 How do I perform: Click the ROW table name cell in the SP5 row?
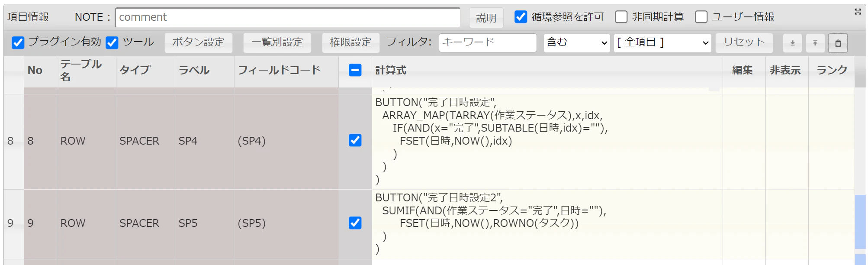pos(87,224)
